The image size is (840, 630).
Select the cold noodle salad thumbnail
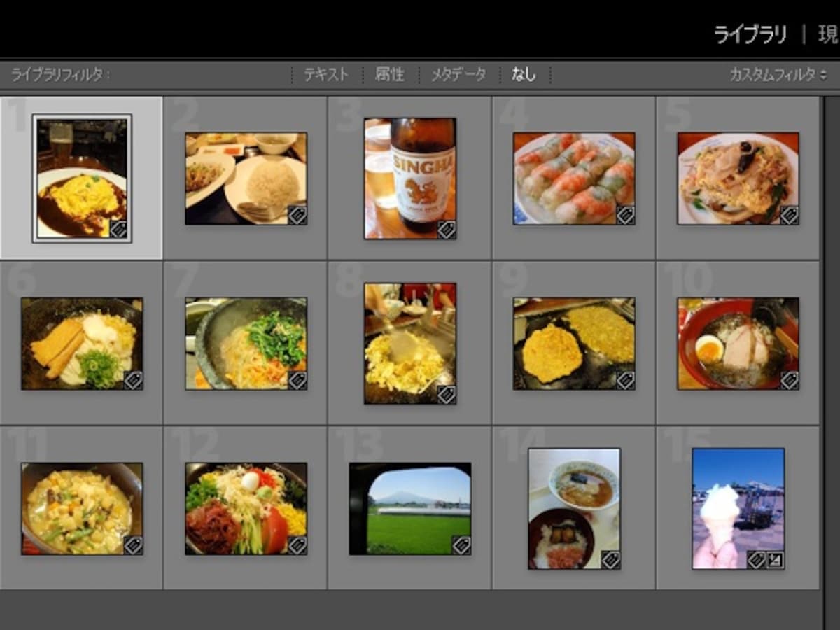point(246,508)
